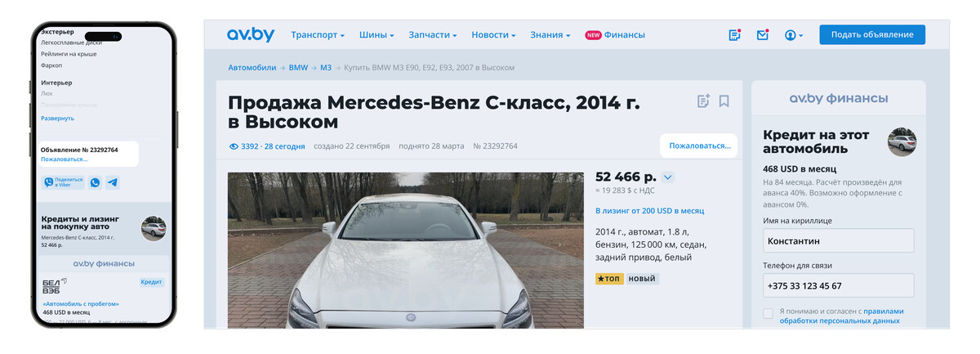Click Подать объявление button
The image size is (980, 354).
pyautogui.click(x=872, y=34)
